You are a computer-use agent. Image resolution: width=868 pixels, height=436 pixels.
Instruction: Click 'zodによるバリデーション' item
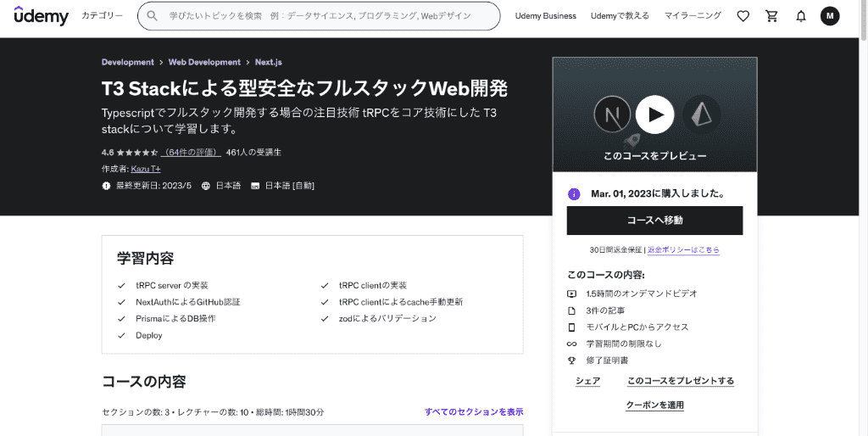[x=388, y=319]
